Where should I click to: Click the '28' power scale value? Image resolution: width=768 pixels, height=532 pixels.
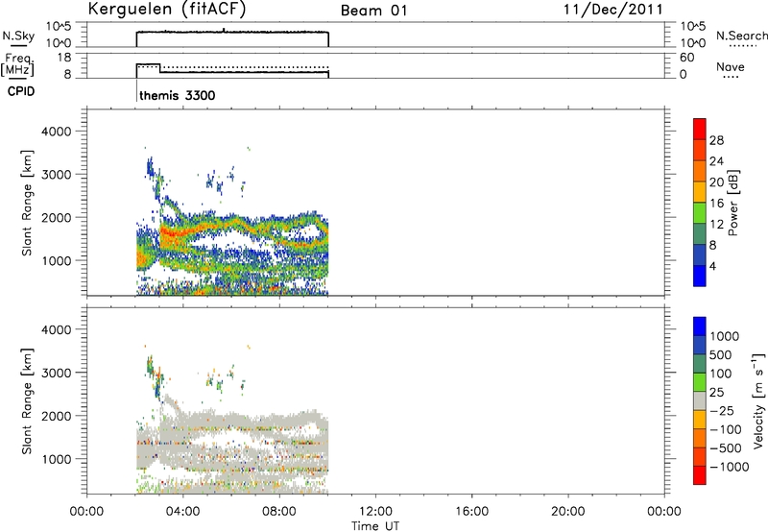[x=716, y=140]
